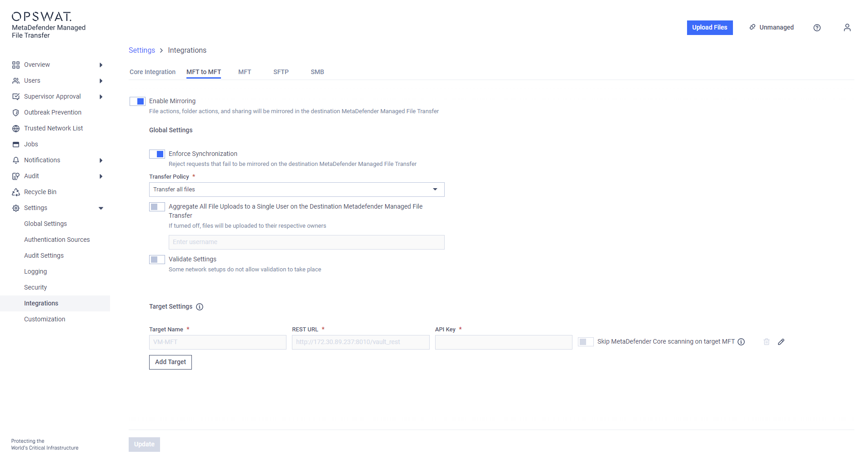This screenshot has width=868, height=460.
Task: Open Audit Settings in the sidebar
Action: 44,255
